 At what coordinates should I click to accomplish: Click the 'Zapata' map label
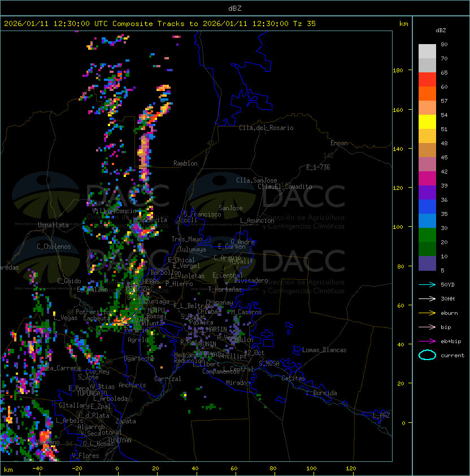coord(125,421)
